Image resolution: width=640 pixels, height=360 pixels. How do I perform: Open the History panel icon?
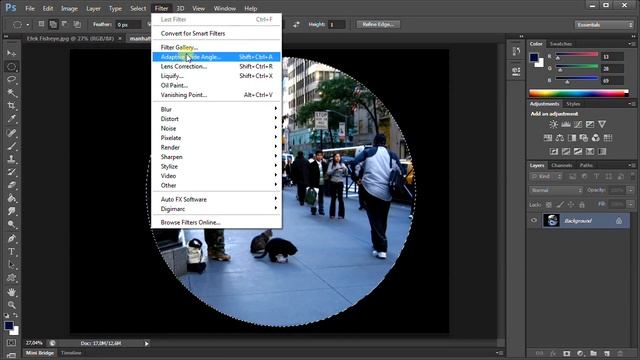point(516,51)
